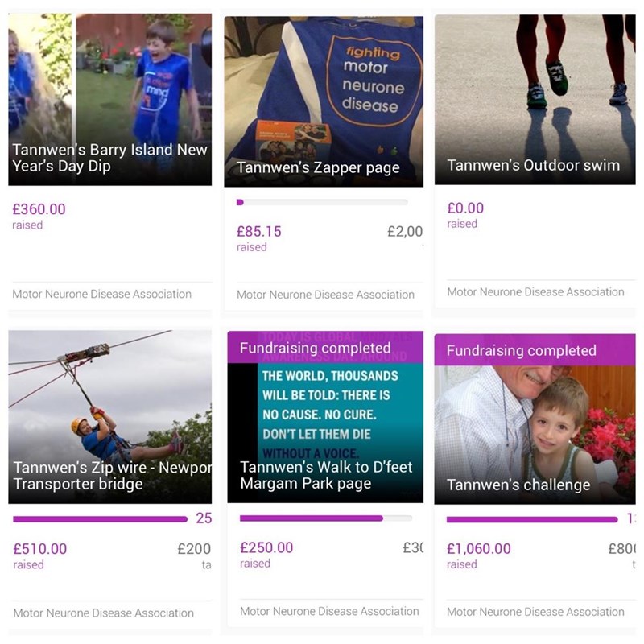Click Motor Neurone Disease Association under Zapper page
644x644 pixels.
click(x=326, y=295)
